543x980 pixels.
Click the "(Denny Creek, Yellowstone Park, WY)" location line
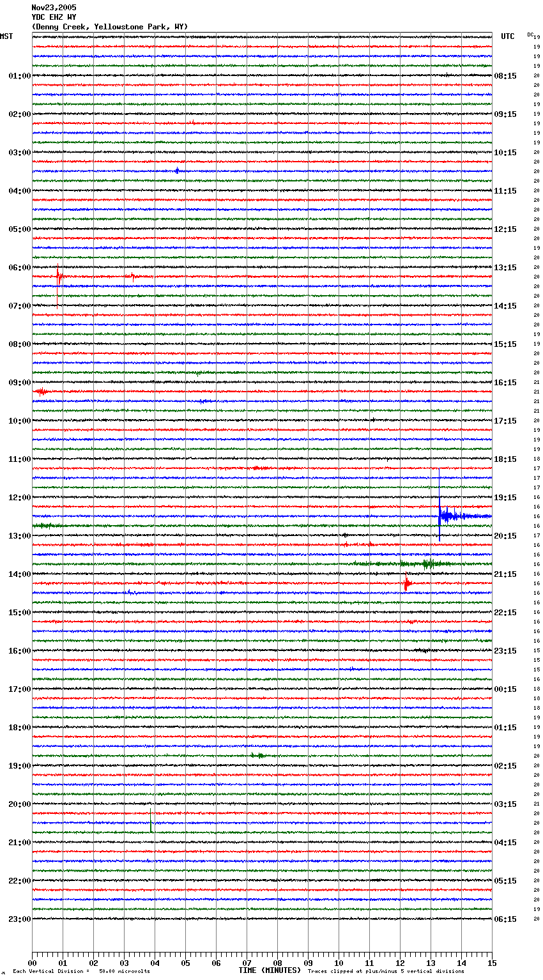point(110,27)
